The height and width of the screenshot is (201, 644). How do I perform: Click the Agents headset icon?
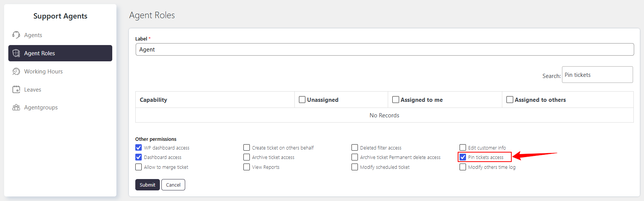click(x=16, y=35)
